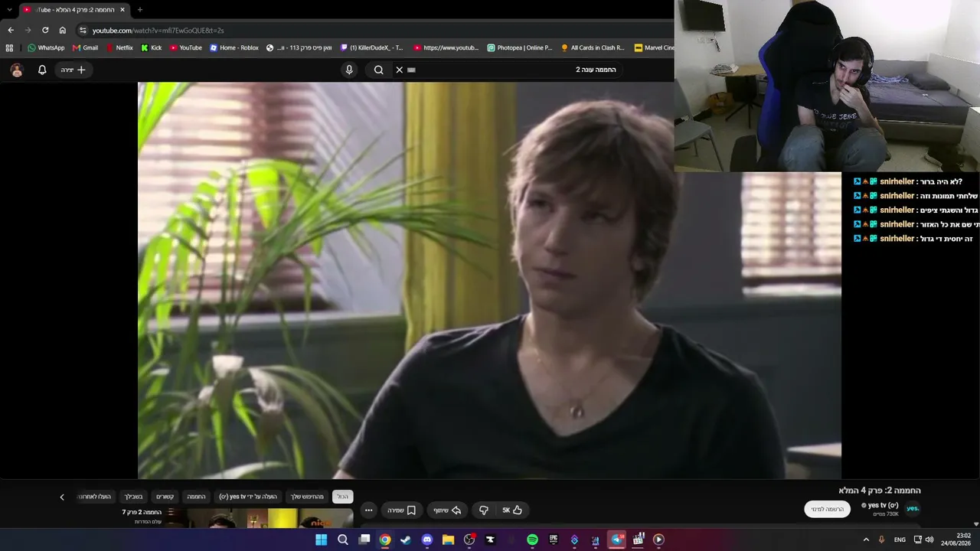Viewport: 980px width, 551px height.
Task: Open File Explorer from the taskbar
Action: 448,540
